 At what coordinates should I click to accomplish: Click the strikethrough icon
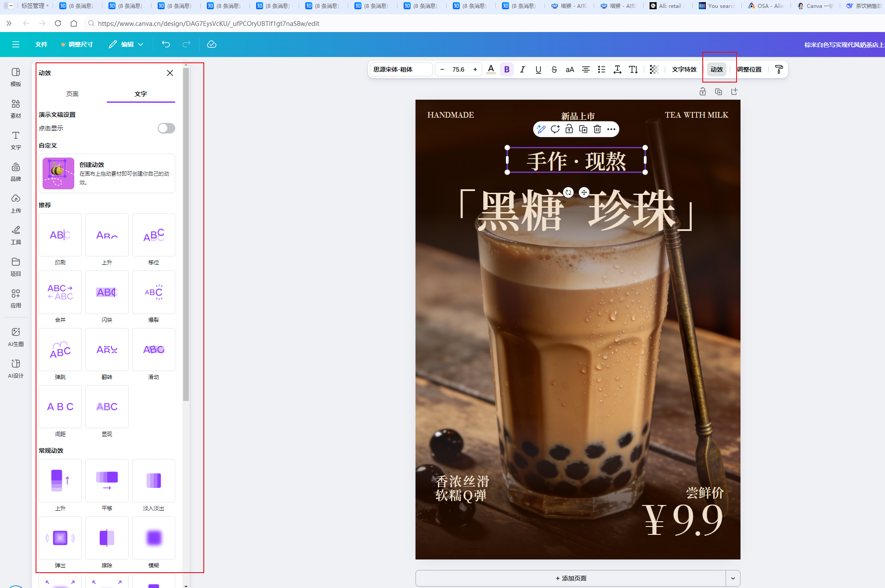(x=554, y=69)
